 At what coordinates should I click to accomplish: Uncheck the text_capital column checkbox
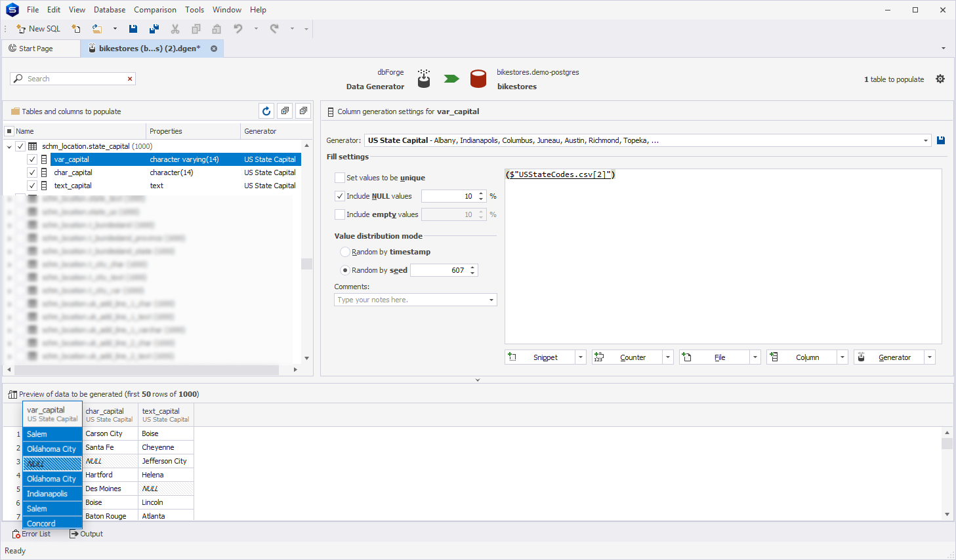pos(31,186)
